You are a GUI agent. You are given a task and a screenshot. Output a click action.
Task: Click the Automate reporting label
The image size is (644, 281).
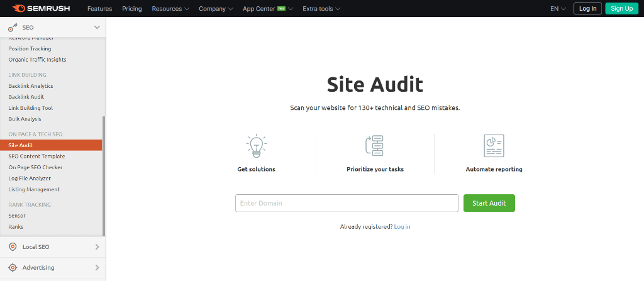[x=494, y=169]
